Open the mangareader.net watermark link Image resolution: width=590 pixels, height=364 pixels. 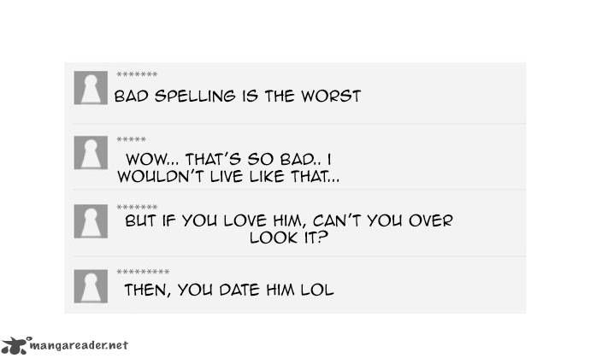[79, 346]
